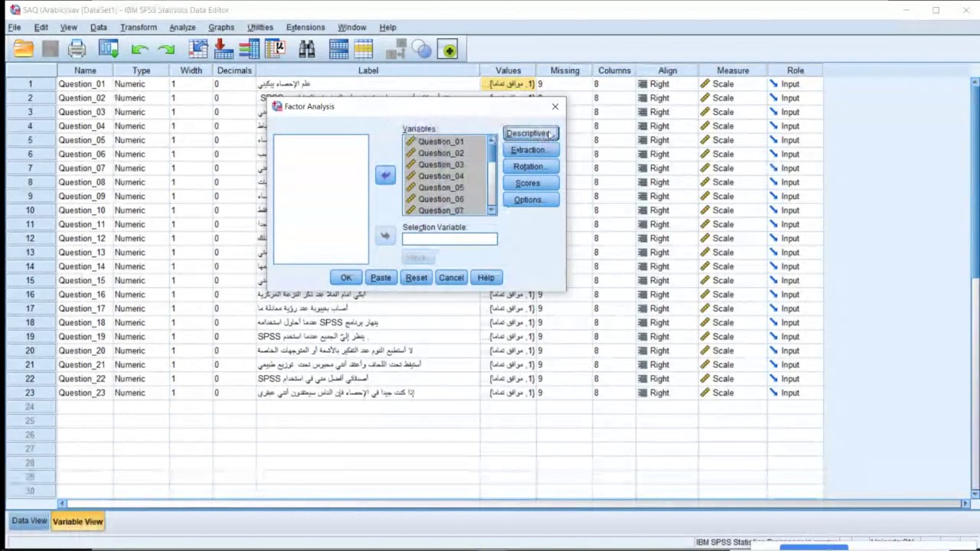Click the green plus Show all variables icon
980x551 pixels.
449,50
